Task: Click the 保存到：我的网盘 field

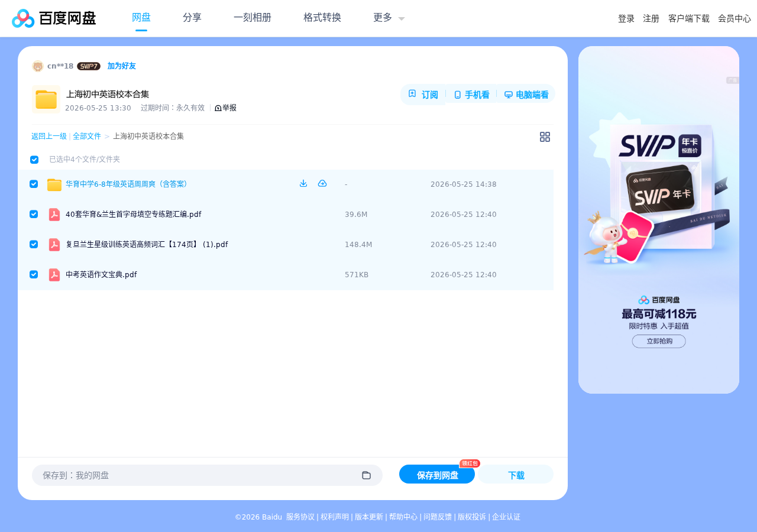Action: pos(207,475)
